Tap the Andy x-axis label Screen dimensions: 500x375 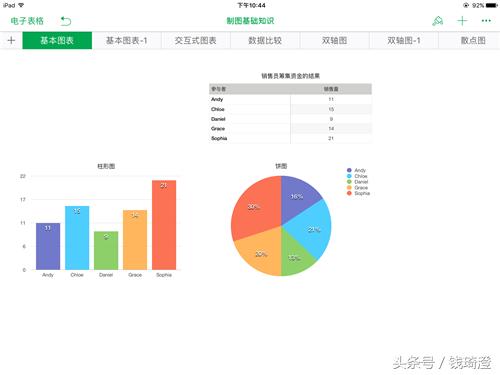coord(48,275)
